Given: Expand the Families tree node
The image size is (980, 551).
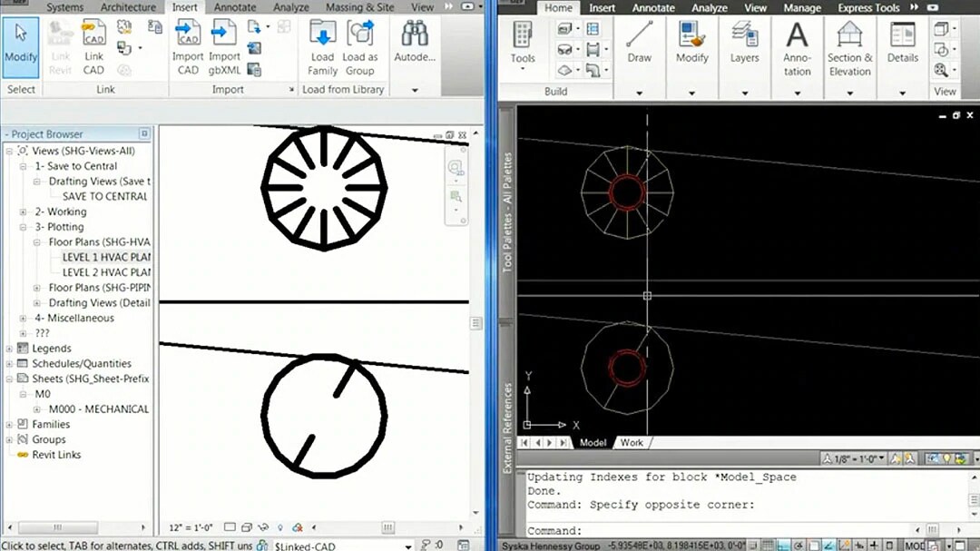Looking at the screenshot, I should (x=10, y=425).
